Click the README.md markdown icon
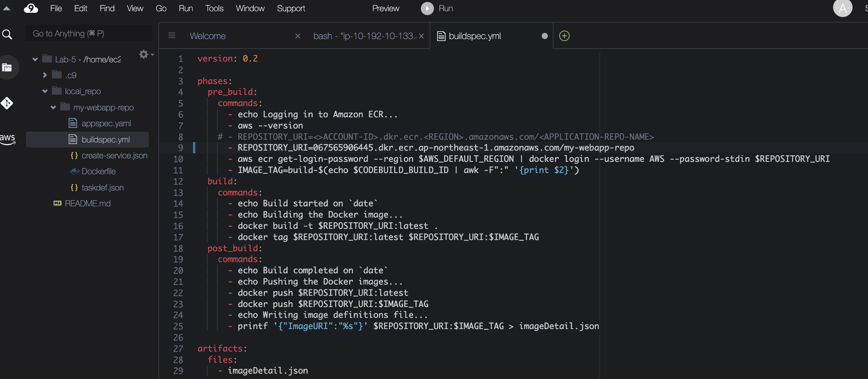Viewport: 868px width, 379px height. click(x=57, y=203)
